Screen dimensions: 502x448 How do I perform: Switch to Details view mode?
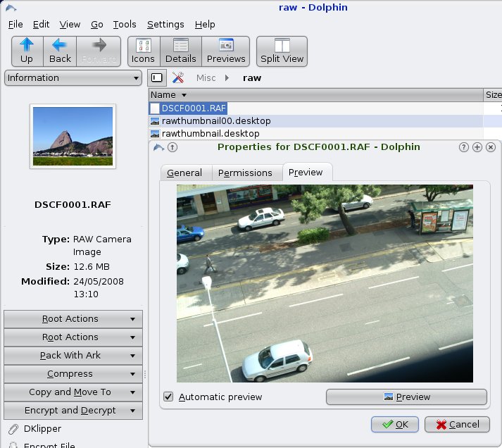pyautogui.click(x=180, y=51)
